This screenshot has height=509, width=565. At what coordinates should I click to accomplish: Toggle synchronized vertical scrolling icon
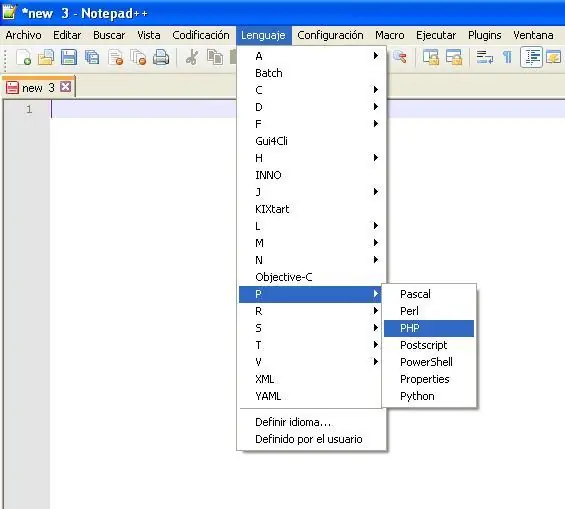tap(431, 58)
